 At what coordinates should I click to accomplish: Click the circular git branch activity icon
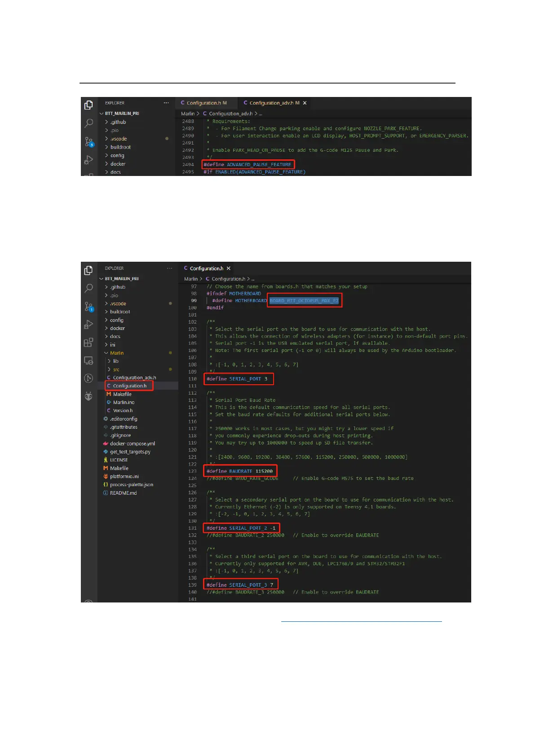(x=88, y=378)
